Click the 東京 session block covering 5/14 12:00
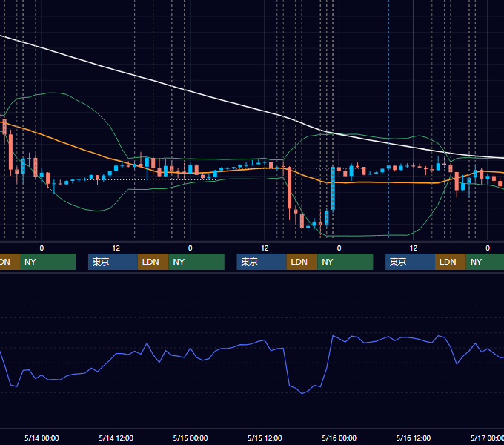This screenshot has width=504, height=445. [113, 262]
